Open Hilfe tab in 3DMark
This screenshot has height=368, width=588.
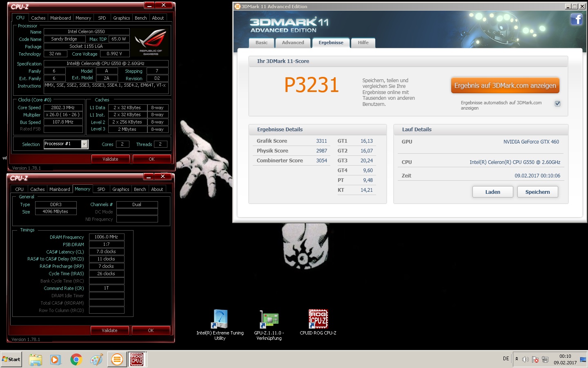click(363, 43)
